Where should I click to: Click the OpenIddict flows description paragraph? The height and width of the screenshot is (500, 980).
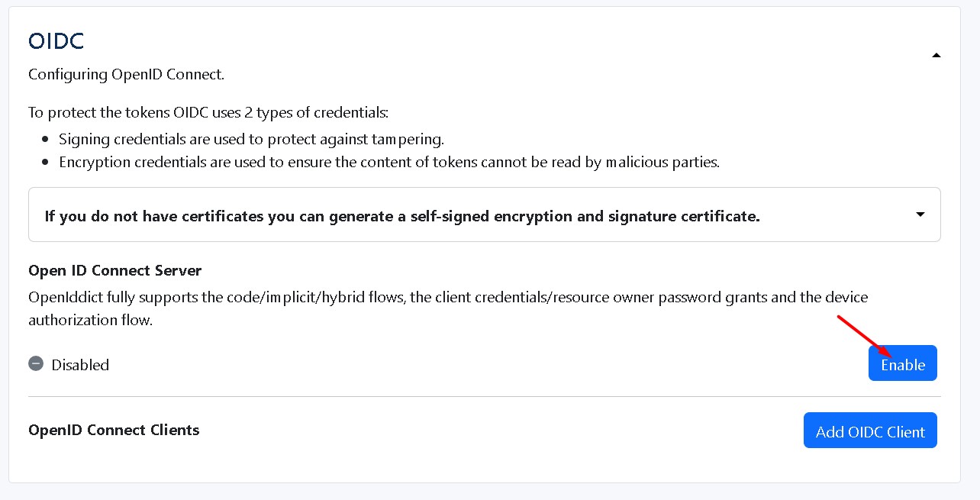pyautogui.click(x=447, y=308)
